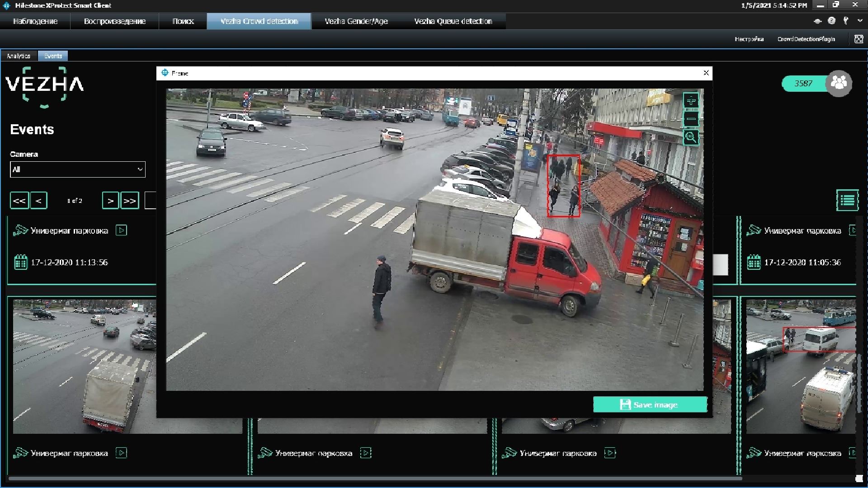
Task: Click the Frame window title icon
Action: (x=165, y=73)
